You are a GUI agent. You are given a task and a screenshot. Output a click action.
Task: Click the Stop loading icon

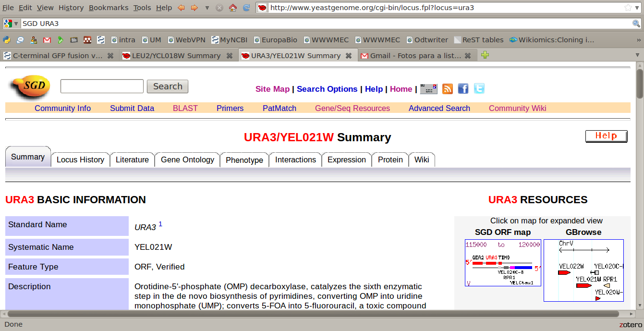pos(219,8)
